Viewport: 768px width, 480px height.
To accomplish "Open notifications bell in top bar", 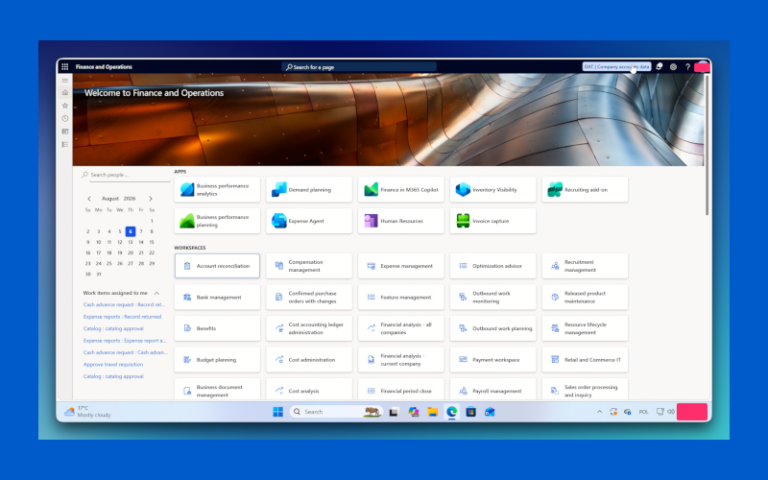I will (x=659, y=67).
